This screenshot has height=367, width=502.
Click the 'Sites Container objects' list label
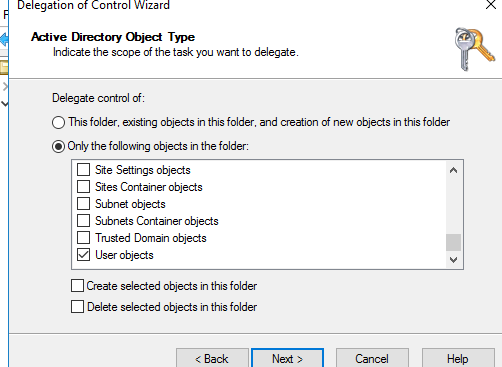(149, 187)
